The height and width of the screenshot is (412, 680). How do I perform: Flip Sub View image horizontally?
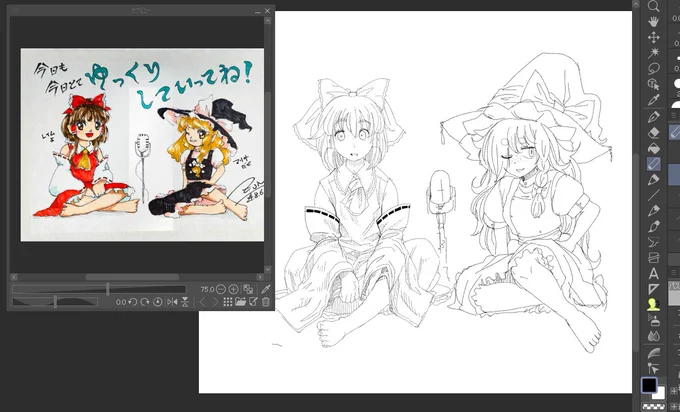172,302
